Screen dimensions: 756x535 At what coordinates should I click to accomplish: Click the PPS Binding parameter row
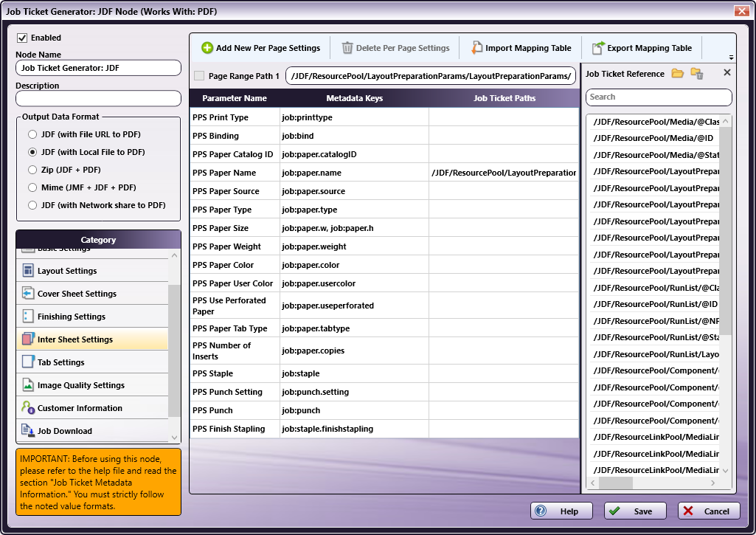[x=384, y=136]
